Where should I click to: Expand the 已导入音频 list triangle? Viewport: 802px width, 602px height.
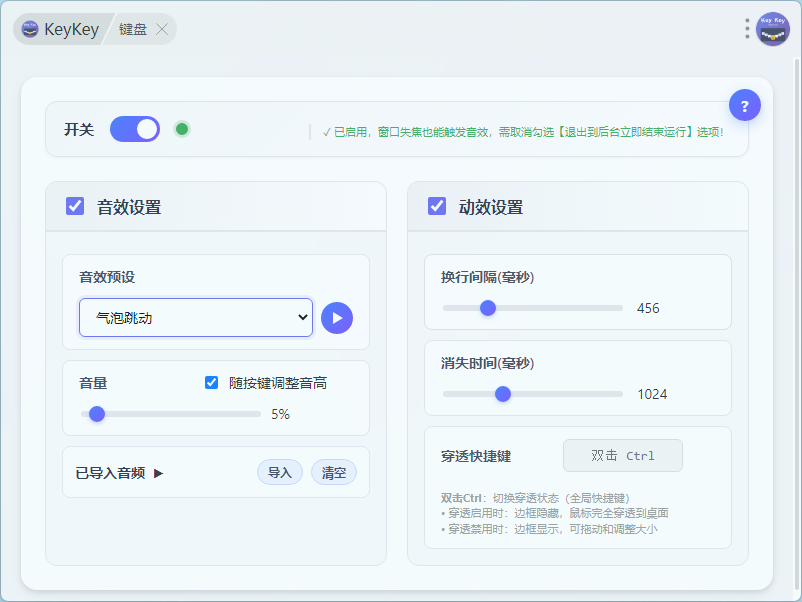(x=159, y=473)
